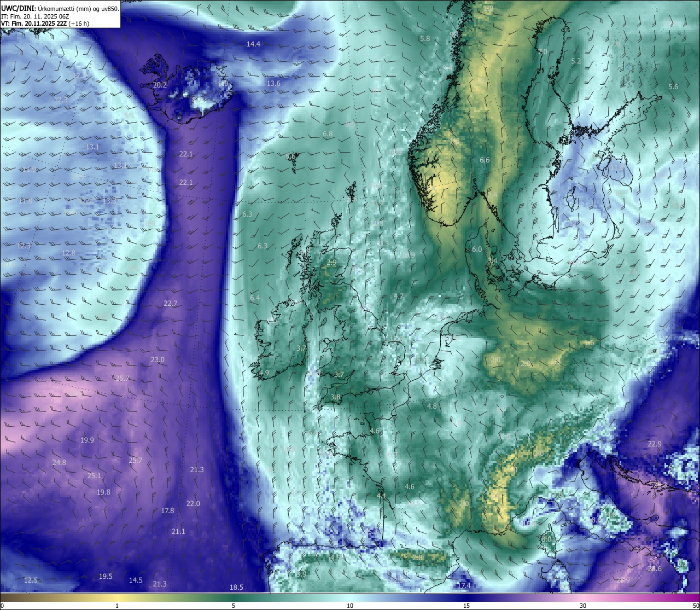The image size is (700, 610).
Task: Click the 6.0 value over Denmark
Action: pos(477,249)
